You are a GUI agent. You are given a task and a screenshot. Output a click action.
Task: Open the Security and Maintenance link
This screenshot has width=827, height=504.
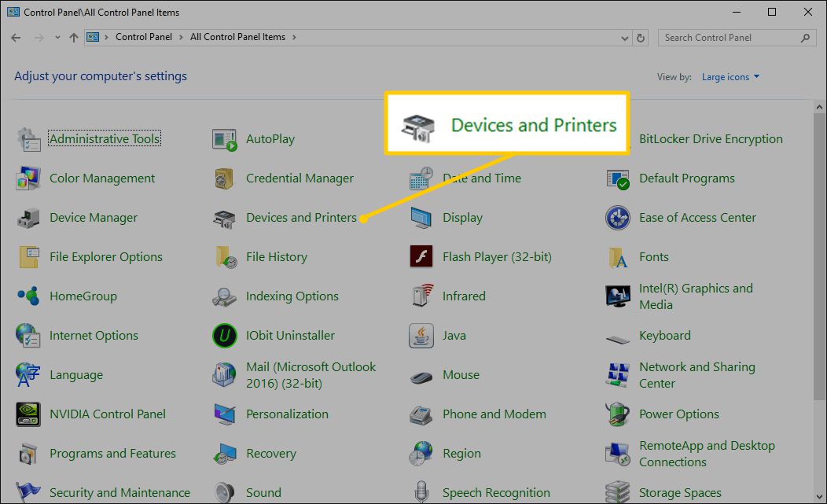(119, 492)
